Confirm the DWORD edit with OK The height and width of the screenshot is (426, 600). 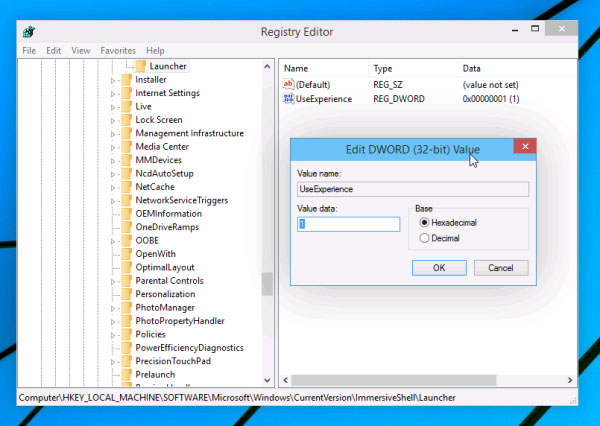pyautogui.click(x=439, y=268)
